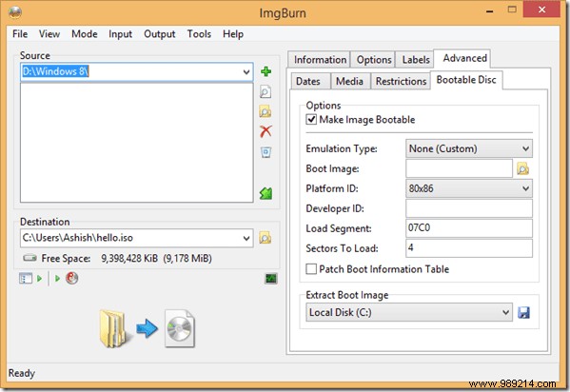The image size is (570, 392).
Task: Open the image information list icon
Action: (x=26, y=279)
